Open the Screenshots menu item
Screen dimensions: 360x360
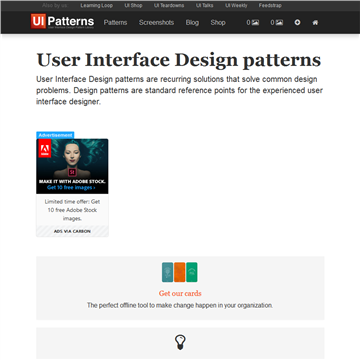click(156, 22)
